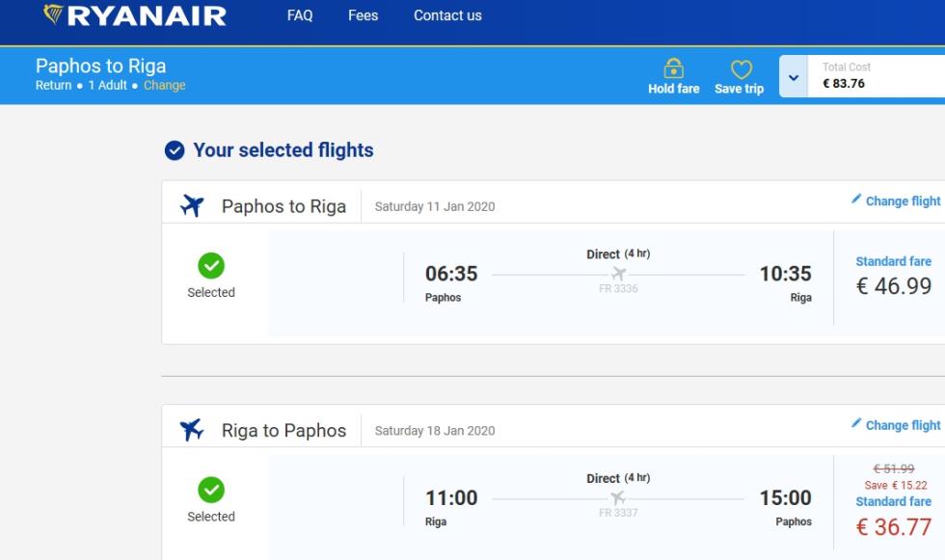Toggle the green Selected check for Paphos departure
This screenshot has width=945, height=560.
coord(211,266)
